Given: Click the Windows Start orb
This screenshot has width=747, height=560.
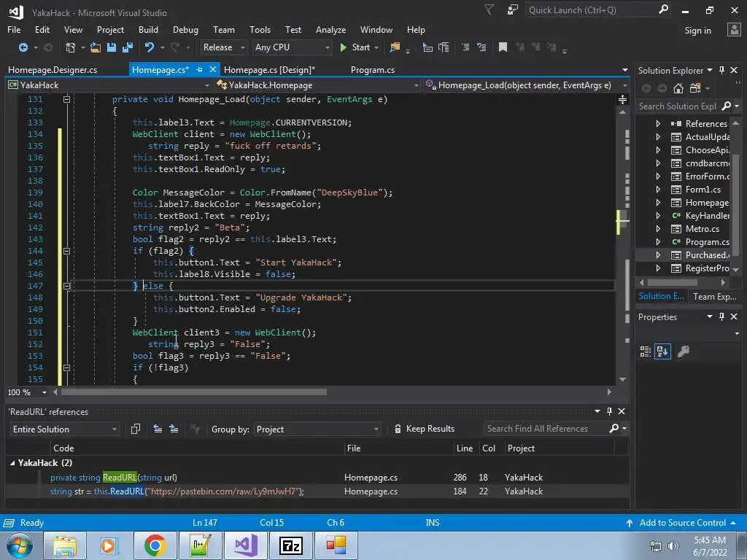Looking at the screenshot, I should pos(20,545).
